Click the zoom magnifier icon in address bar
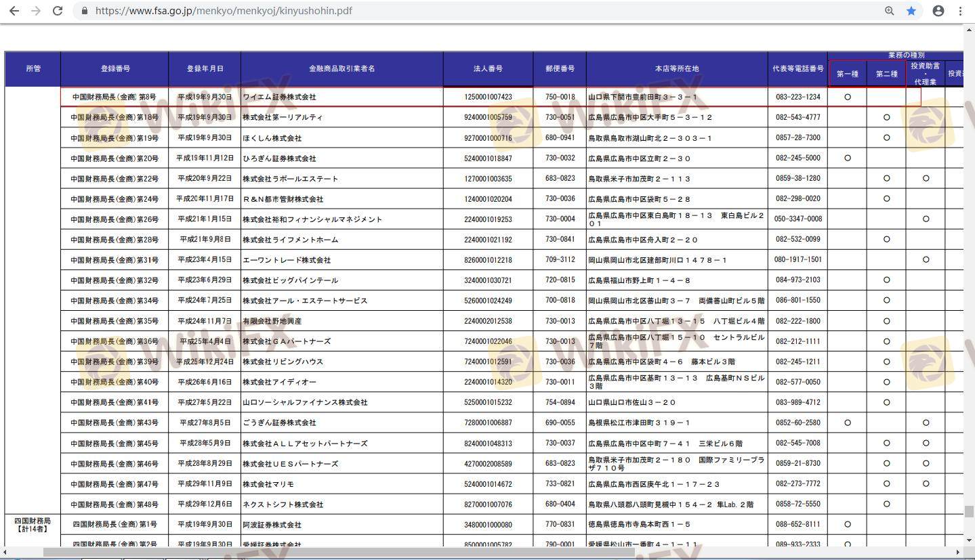This screenshot has height=560, width=975. tap(889, 11)
